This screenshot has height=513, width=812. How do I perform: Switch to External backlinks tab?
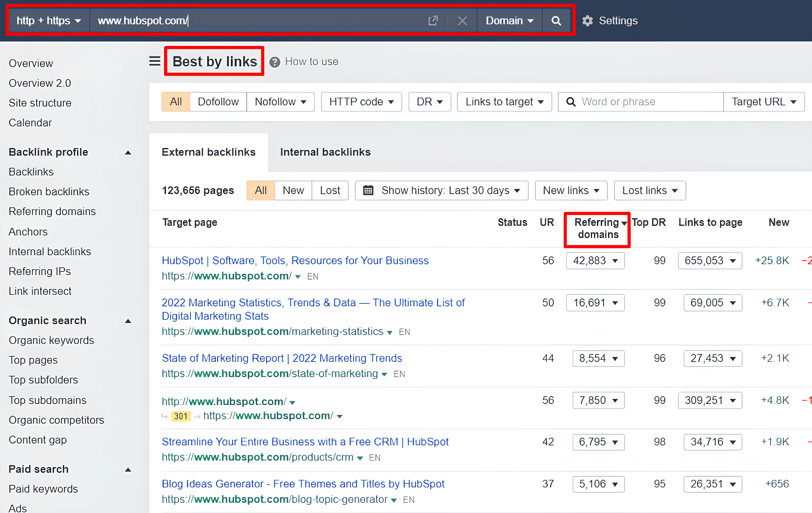208,152
